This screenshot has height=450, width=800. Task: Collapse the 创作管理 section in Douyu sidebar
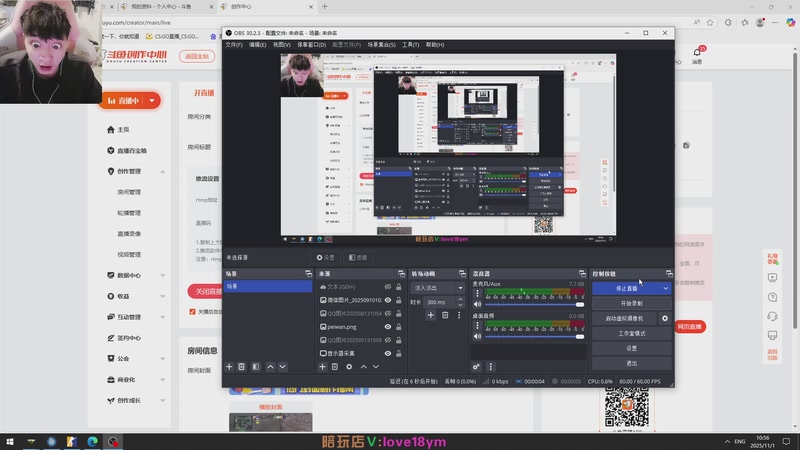coord(162,172)
